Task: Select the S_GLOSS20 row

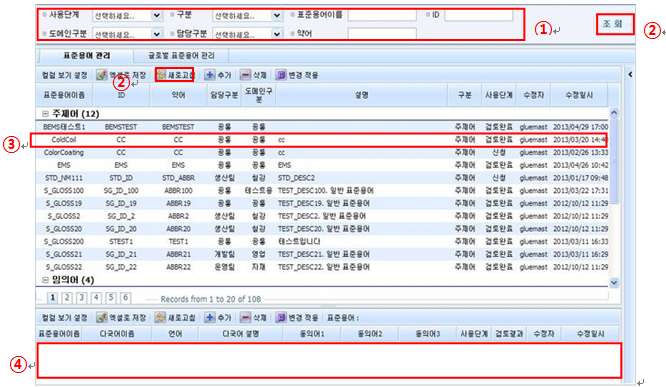Action: coord(322,229)
